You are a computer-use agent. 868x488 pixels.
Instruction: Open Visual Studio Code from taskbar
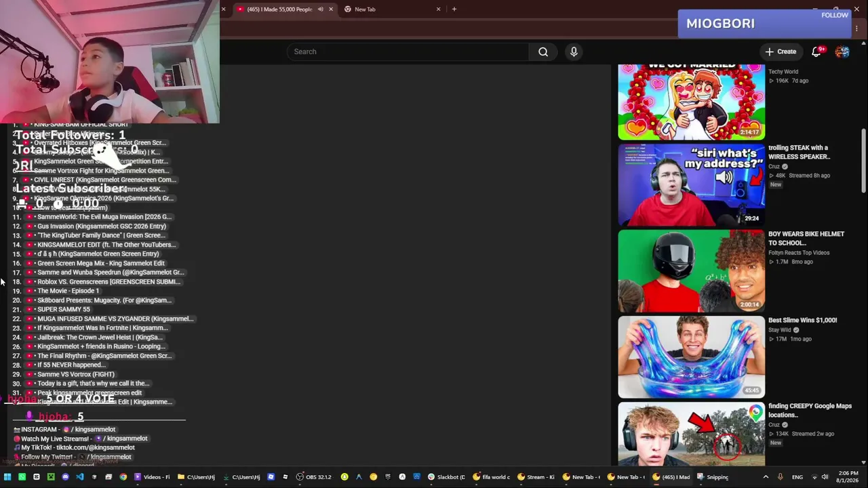[x=80, y=477]
